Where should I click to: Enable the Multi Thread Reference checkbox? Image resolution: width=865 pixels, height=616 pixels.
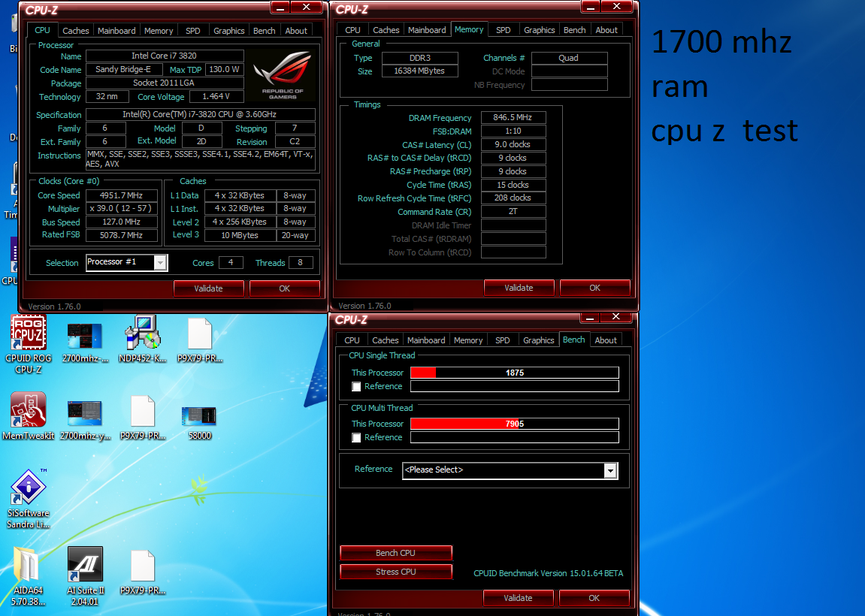point(356,437)
